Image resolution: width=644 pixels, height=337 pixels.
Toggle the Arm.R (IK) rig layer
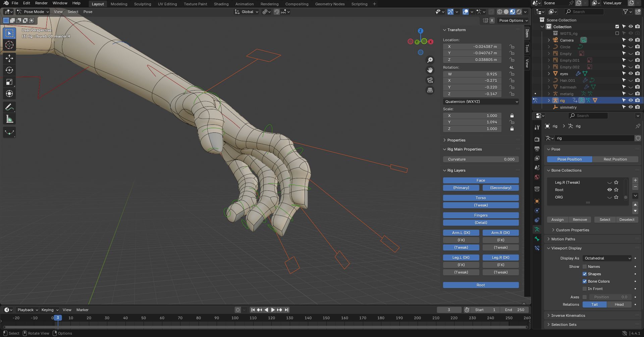[500, 233]
